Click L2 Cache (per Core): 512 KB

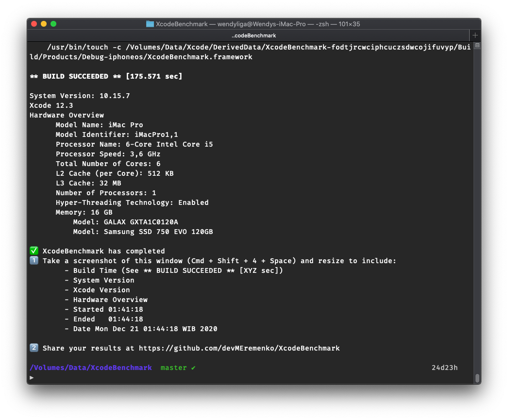[x=115, y=173]
